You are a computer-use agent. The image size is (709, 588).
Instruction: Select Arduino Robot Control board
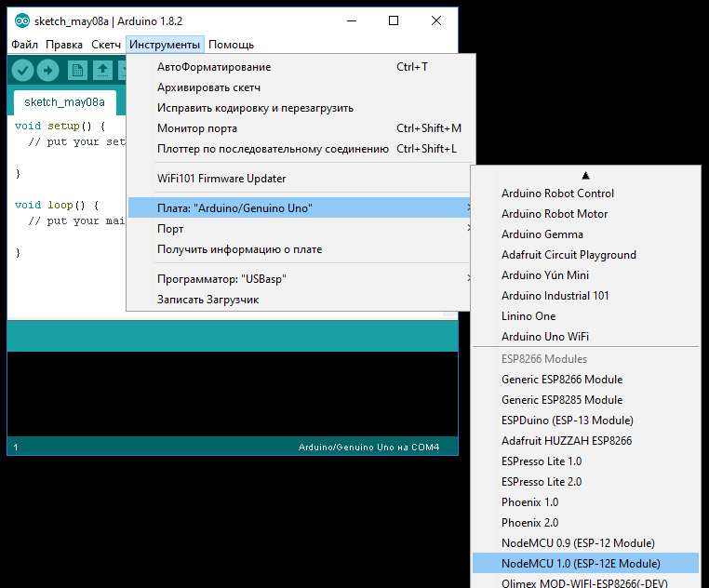[x=585, y=194]
